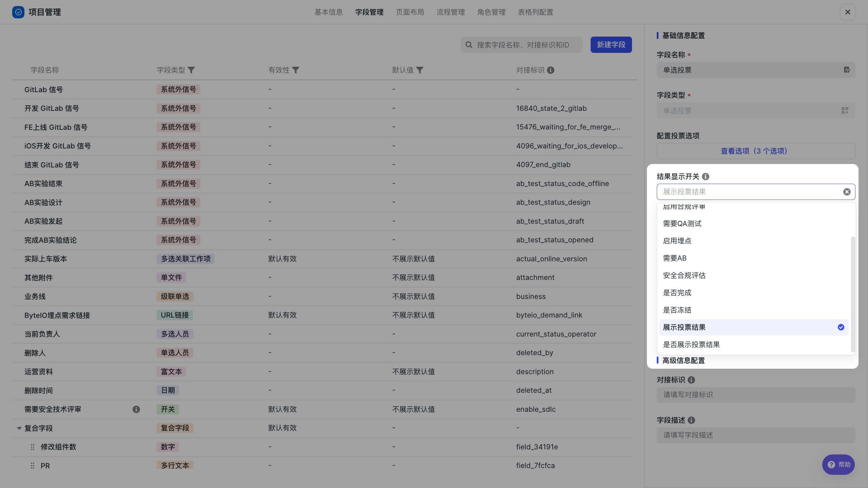Collapse the 复合字段 row
This screenshot has height=488, width=868.
[x=19, y=428]
